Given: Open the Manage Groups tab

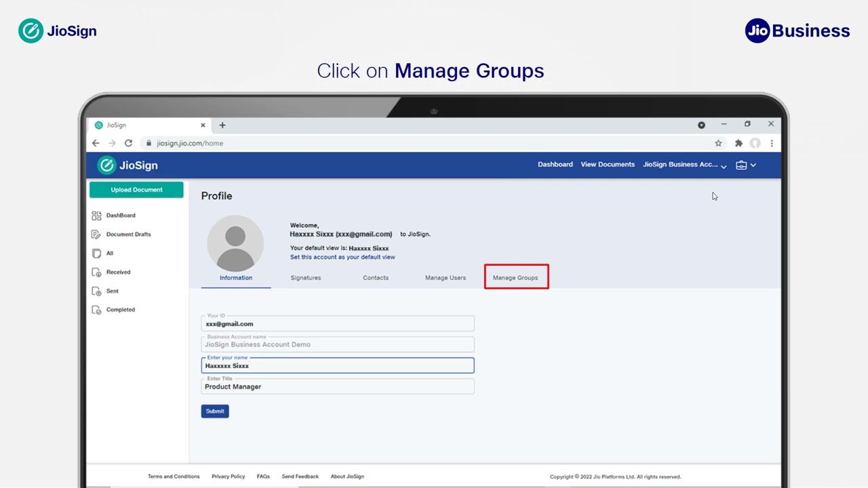Looking at the screenshot, I should pos(515,278).
